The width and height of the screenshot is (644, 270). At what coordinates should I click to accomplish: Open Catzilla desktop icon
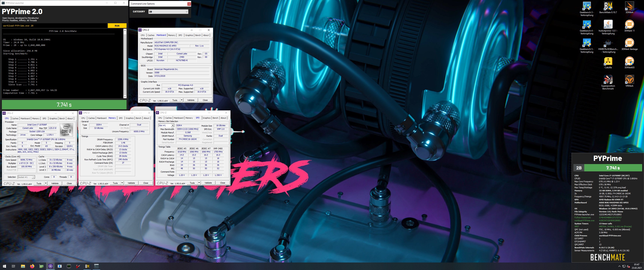(x=608, y=63)
